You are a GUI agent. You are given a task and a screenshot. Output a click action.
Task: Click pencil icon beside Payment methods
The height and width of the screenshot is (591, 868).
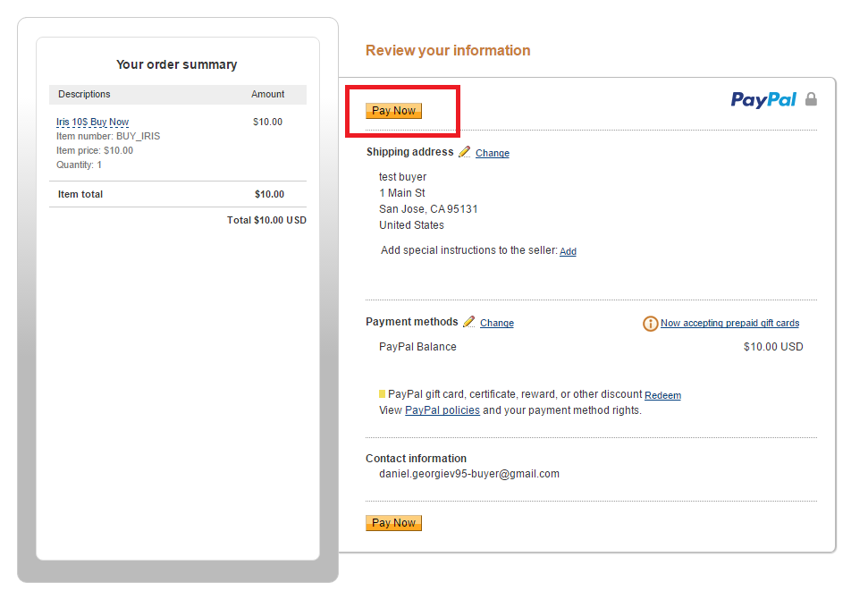coord(469,322)
